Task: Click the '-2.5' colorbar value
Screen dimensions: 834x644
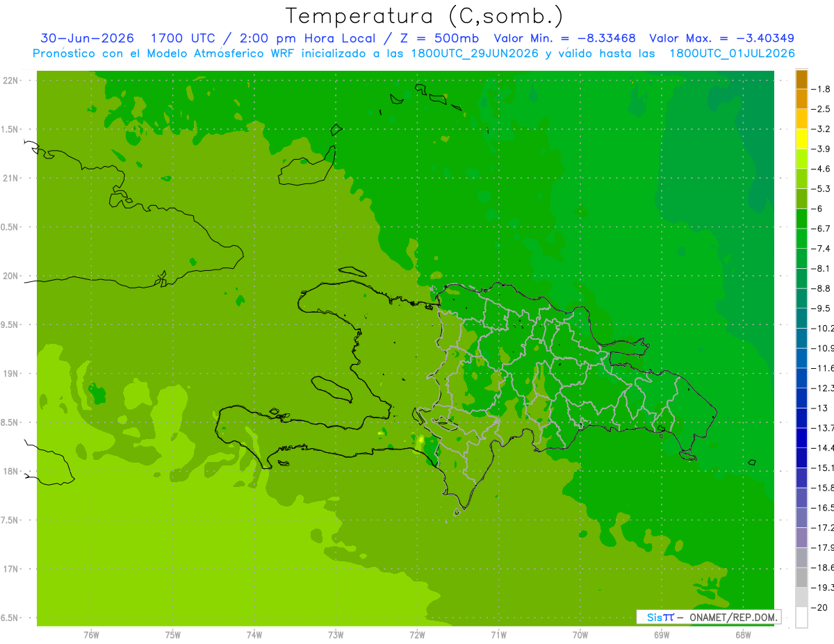Action: click(821, 109)
